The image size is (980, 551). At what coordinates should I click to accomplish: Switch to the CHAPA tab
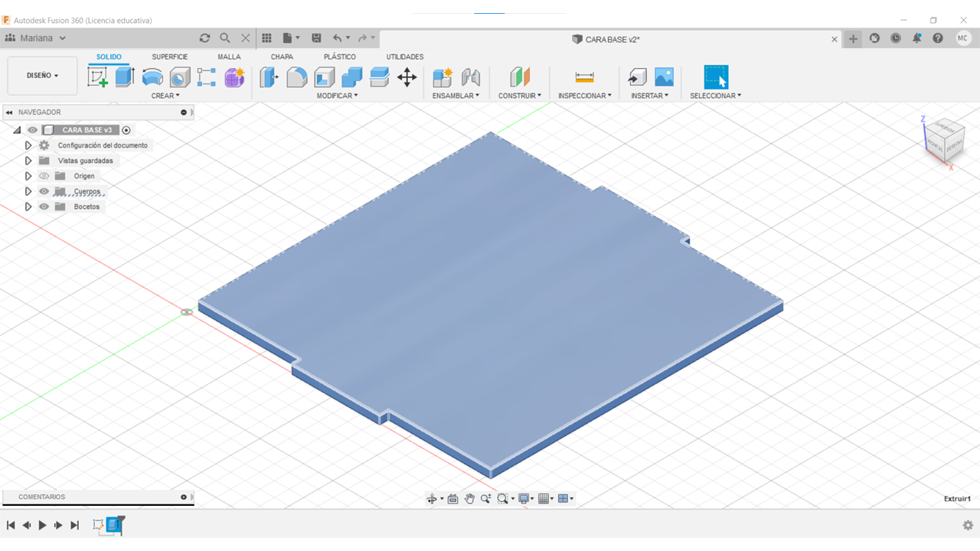[x=282, y=57]
